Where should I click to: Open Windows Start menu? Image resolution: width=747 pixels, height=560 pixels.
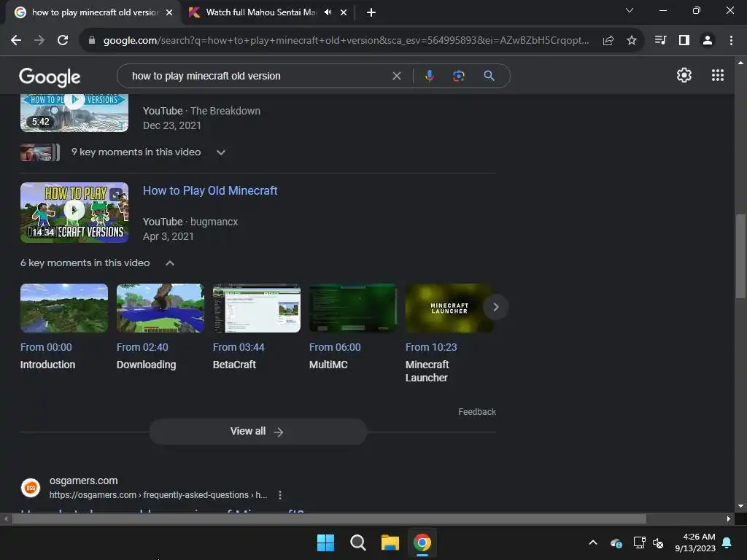click(x=326, y=542)
